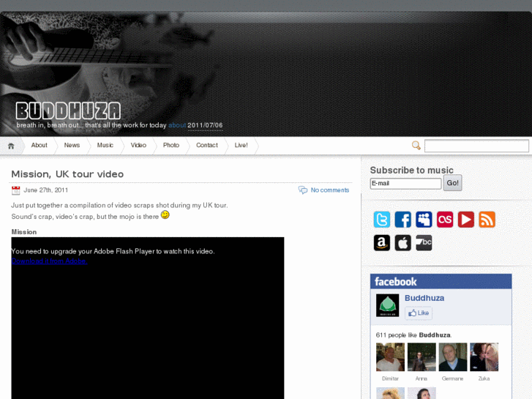Open the 'Mission, UK tour video' post title

click(67, 174)
